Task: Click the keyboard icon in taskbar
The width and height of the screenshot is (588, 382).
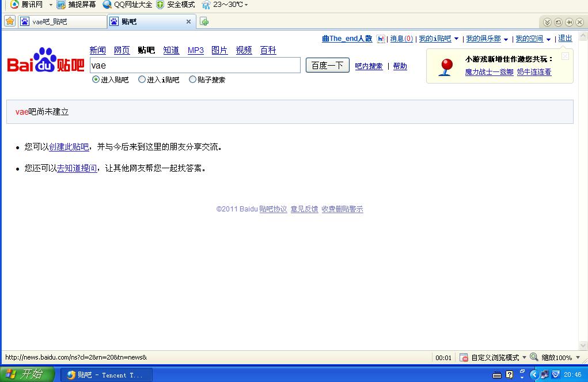Action: point(497,375)
